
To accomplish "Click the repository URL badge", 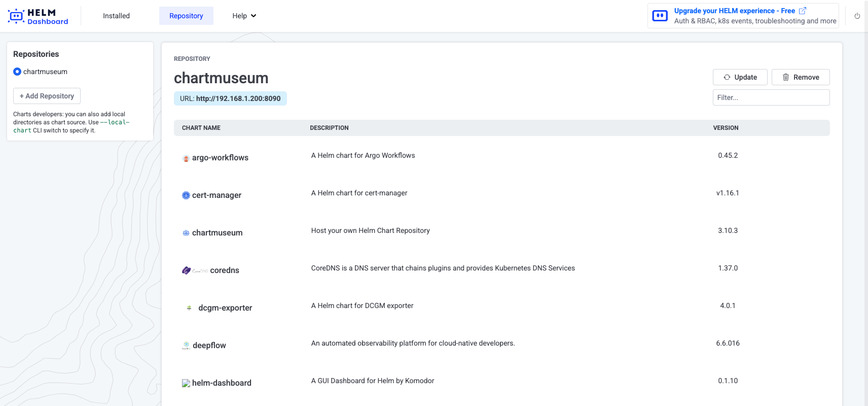I will coord(230,98).
